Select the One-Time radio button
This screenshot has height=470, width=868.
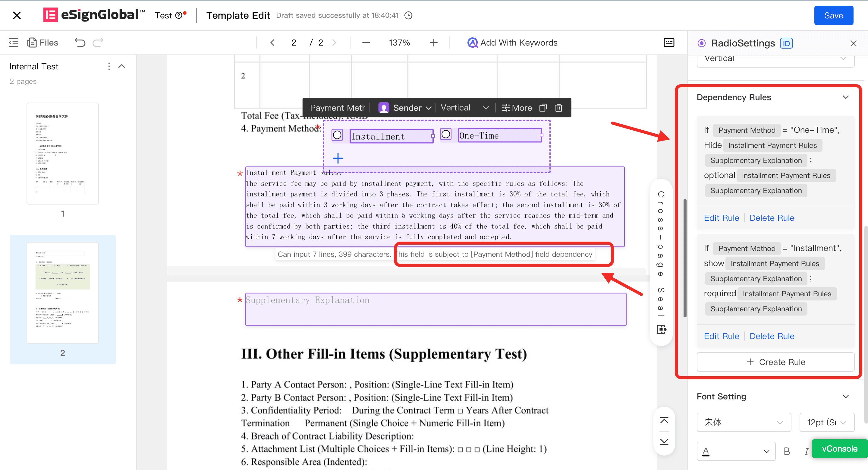click(446, 135)
